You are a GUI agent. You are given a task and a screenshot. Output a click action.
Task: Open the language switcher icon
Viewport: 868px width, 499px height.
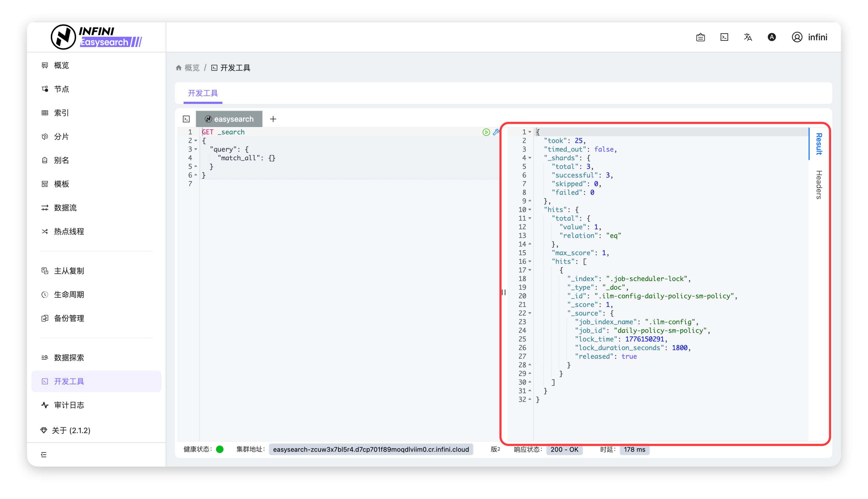tap(748, 37)
